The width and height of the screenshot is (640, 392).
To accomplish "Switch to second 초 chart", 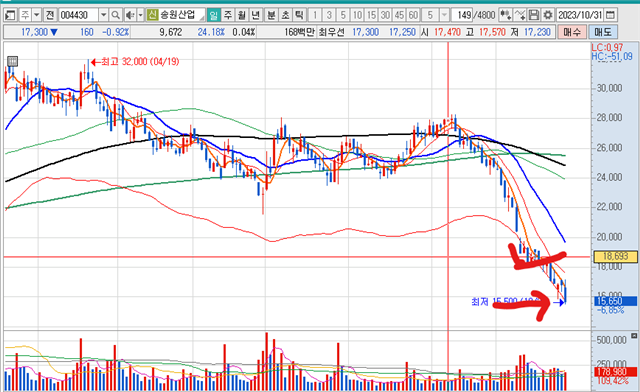I will 285,16.
